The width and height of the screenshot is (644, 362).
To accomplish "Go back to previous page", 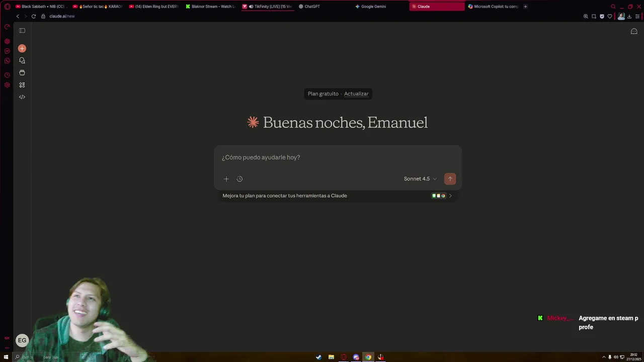I will [18, 16].
